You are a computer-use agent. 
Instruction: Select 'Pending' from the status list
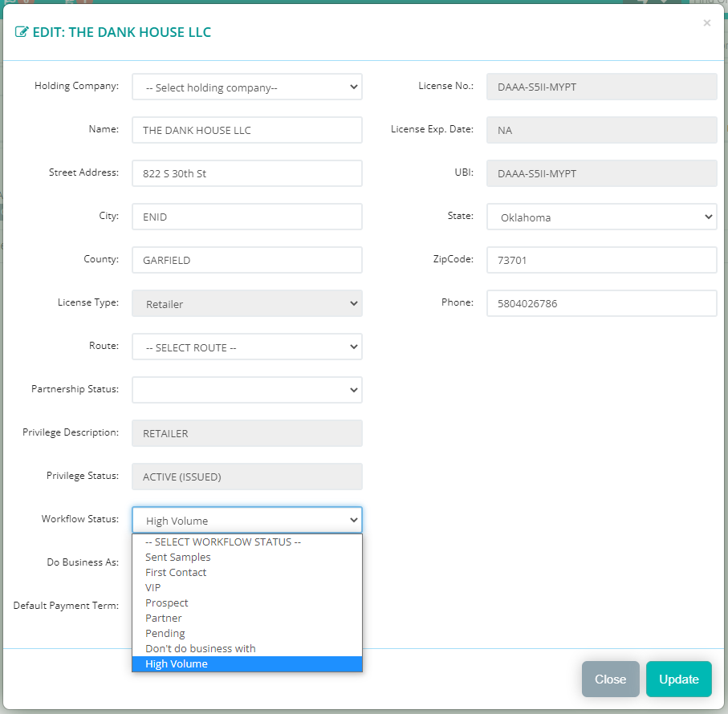(x=165, y=633)
